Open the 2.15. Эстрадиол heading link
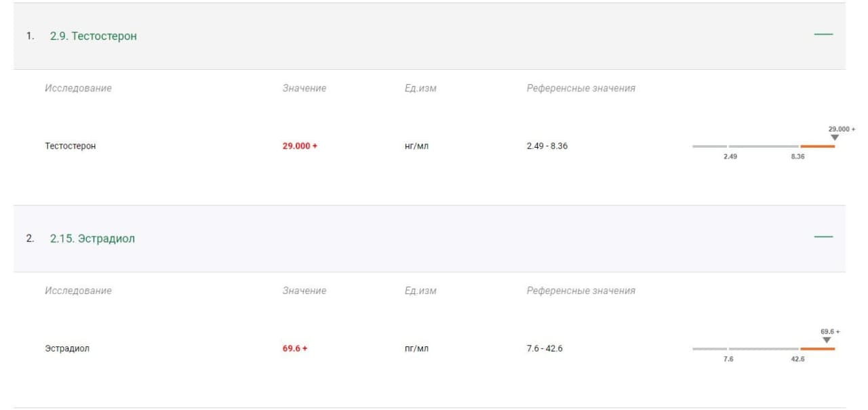This screenshot has height=410, width=868. (x=92, y=239)
